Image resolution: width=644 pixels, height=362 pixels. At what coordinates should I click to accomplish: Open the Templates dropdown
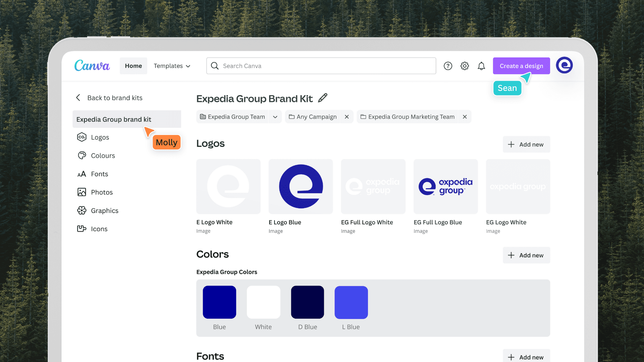172,66
